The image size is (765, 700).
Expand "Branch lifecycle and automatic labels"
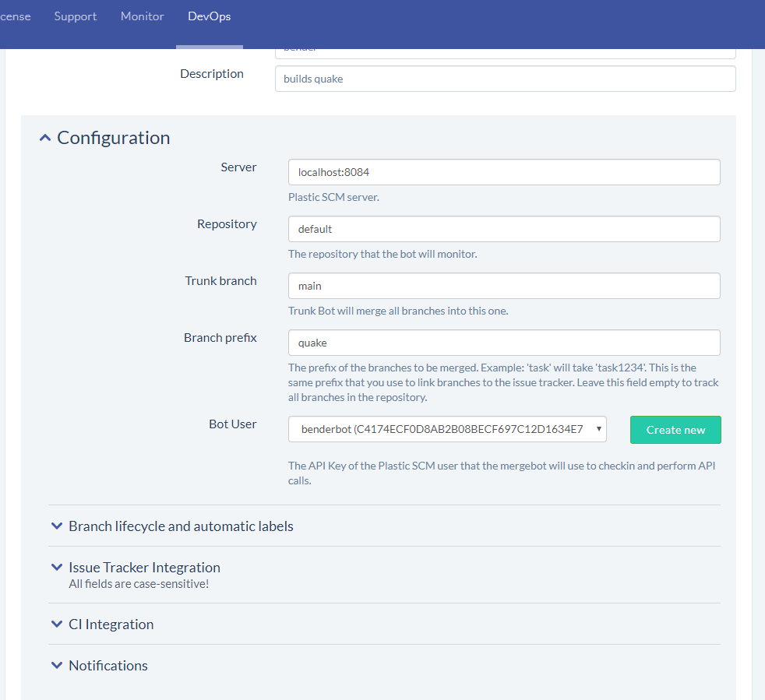[181, 526]
